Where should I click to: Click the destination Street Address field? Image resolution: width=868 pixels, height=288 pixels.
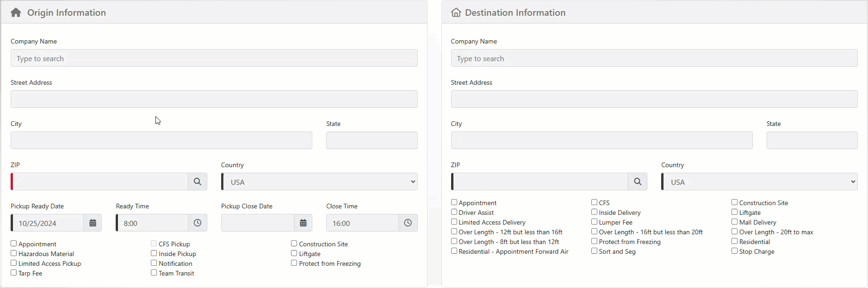654,99
